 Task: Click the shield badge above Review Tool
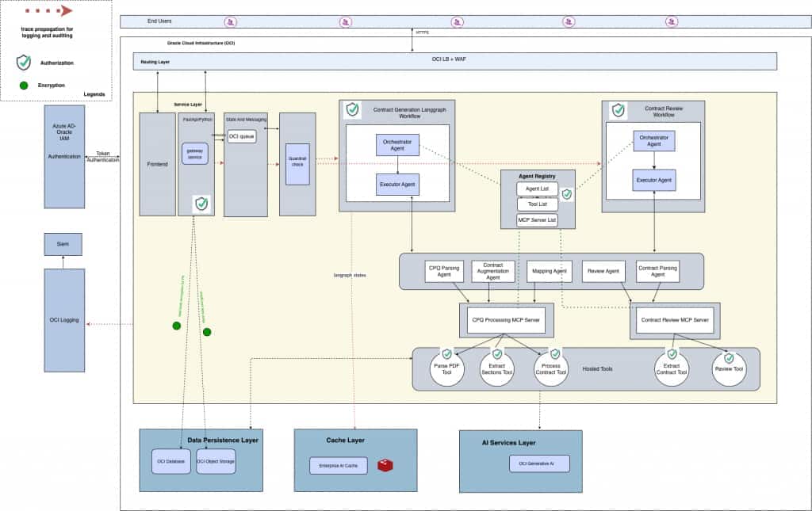click(x=729, y=357)
